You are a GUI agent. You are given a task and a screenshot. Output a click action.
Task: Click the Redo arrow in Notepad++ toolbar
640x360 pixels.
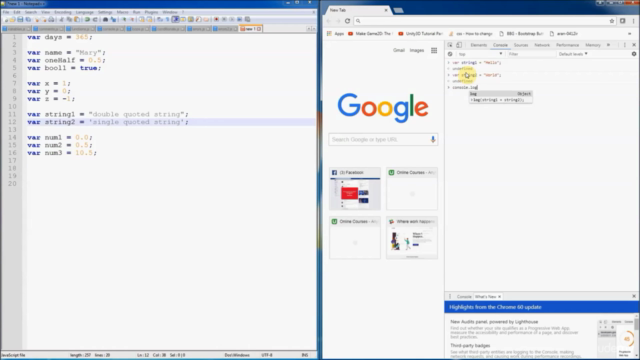coord(95,19)
